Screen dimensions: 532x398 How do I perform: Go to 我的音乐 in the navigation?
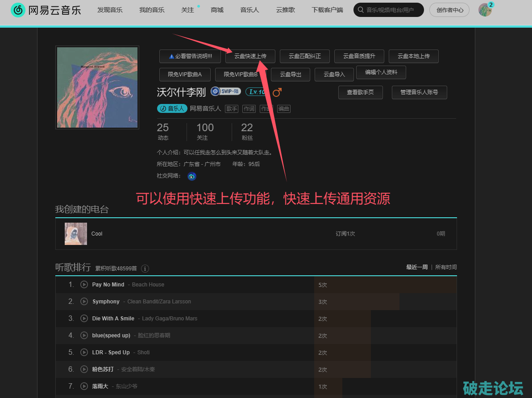coord(152,10)
